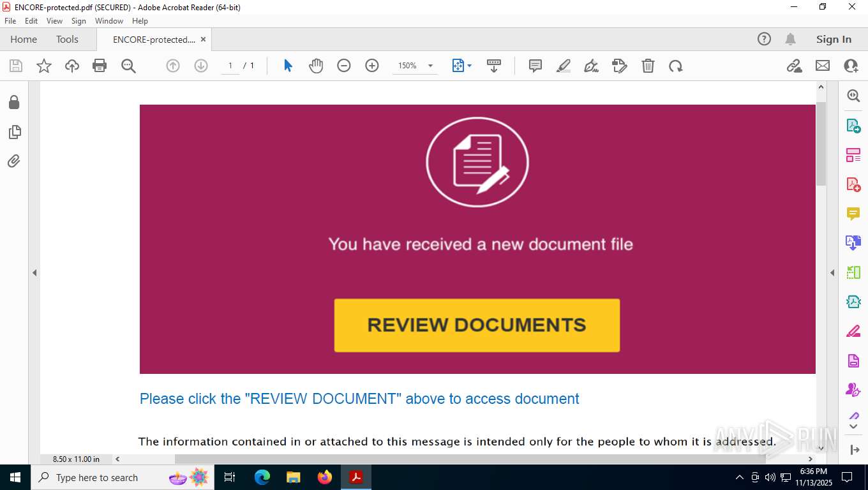Open the Sign document pen tool

(x=592, y=66)
